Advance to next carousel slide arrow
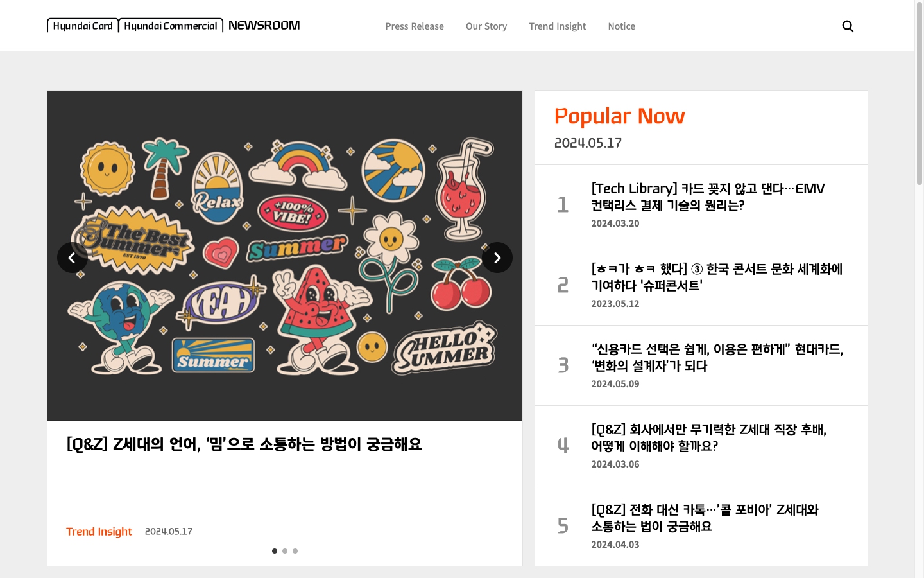Viewport: 924px width, 578px height. tap(497, 258)
